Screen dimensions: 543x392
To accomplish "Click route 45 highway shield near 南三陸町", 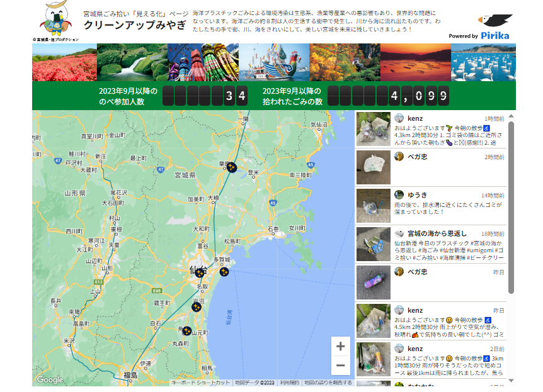I will point(311,165).
